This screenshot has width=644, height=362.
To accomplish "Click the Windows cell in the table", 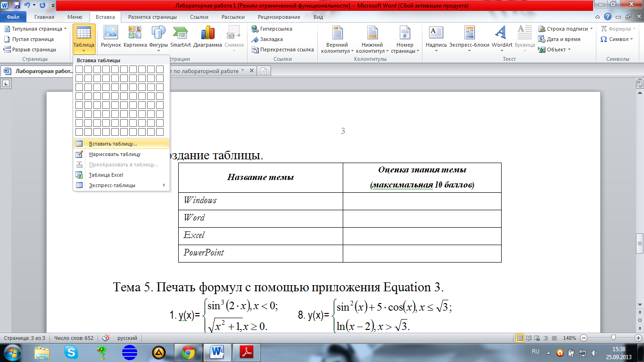I will [261, 201].
